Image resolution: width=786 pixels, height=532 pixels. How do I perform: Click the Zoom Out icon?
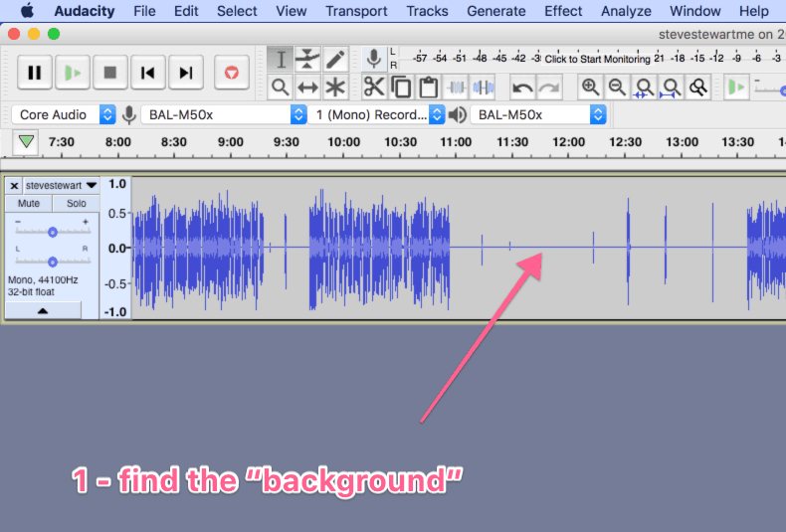coord(617,88)
